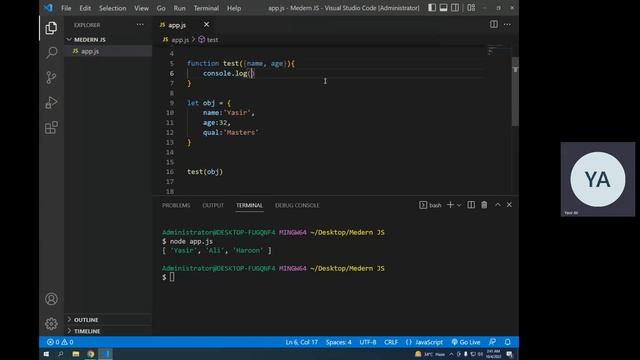Open Customize Layout icon in title bar
Screen dimensions: 640x360
coord(471,8)
